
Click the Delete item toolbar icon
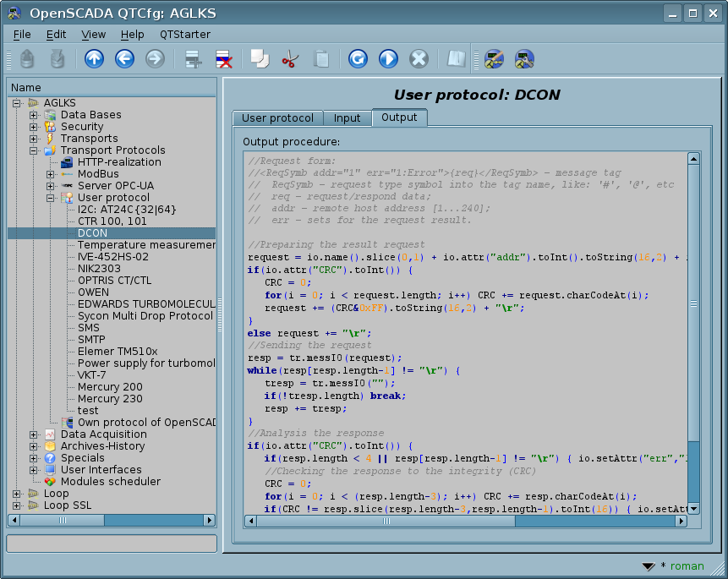(x=224, y=58)
